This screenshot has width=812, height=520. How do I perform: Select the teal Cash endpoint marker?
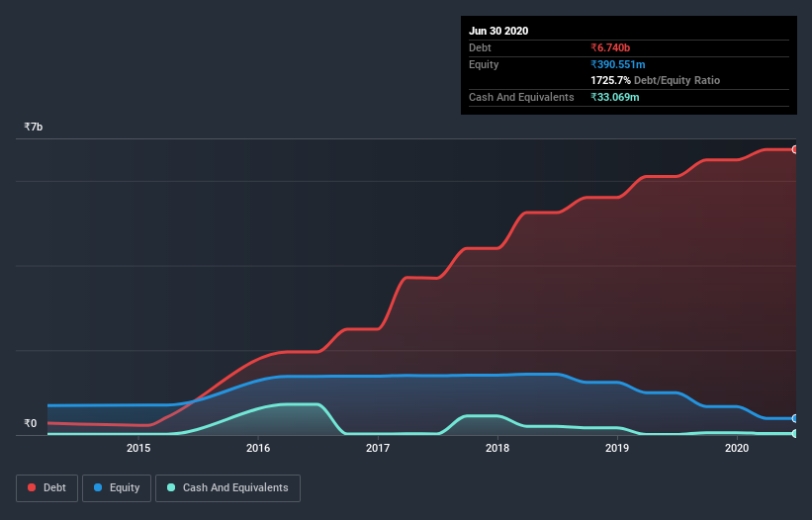795,434
